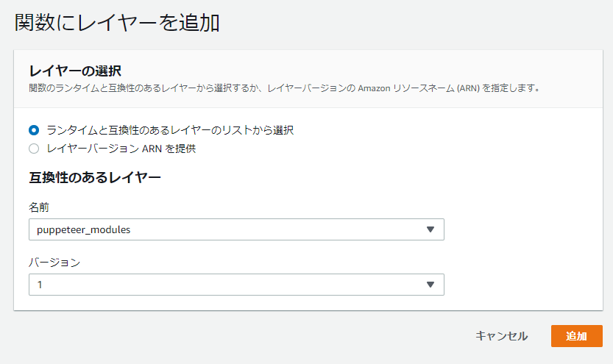Click the 'ARN' word in second radio label
Viewport: 613px width, 364px height.
tap(141, 149)
